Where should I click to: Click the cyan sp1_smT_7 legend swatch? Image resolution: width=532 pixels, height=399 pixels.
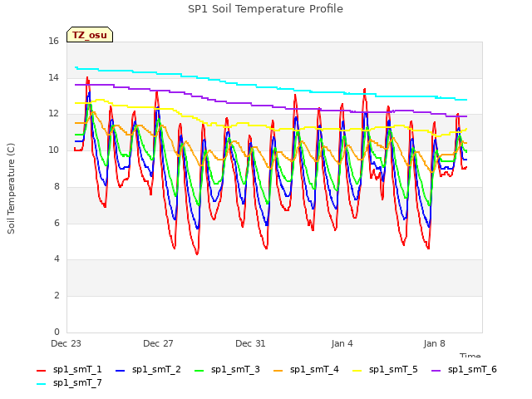click(41, 384)
